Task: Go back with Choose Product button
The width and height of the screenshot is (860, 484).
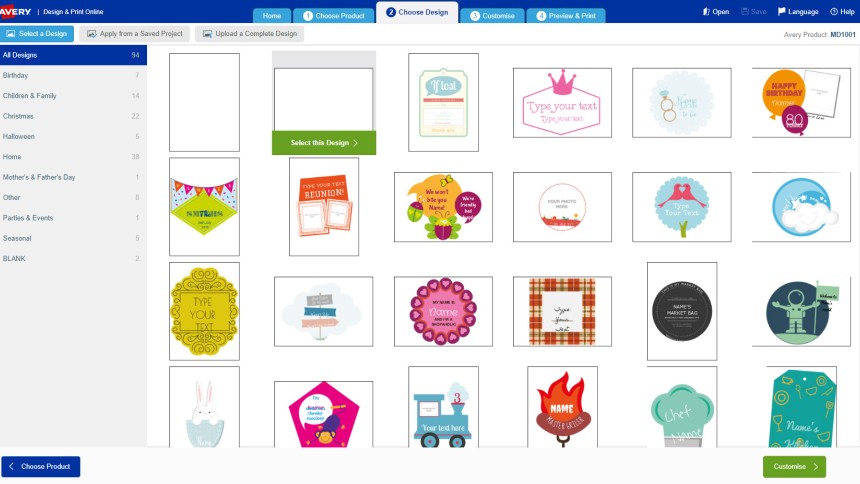Action: click(41, 466)
